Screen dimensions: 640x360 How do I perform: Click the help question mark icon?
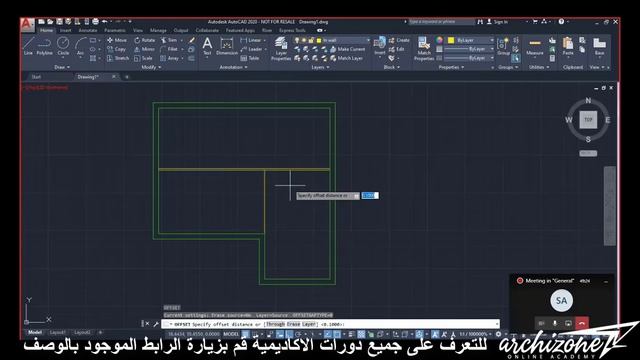(x=561, y=21)
